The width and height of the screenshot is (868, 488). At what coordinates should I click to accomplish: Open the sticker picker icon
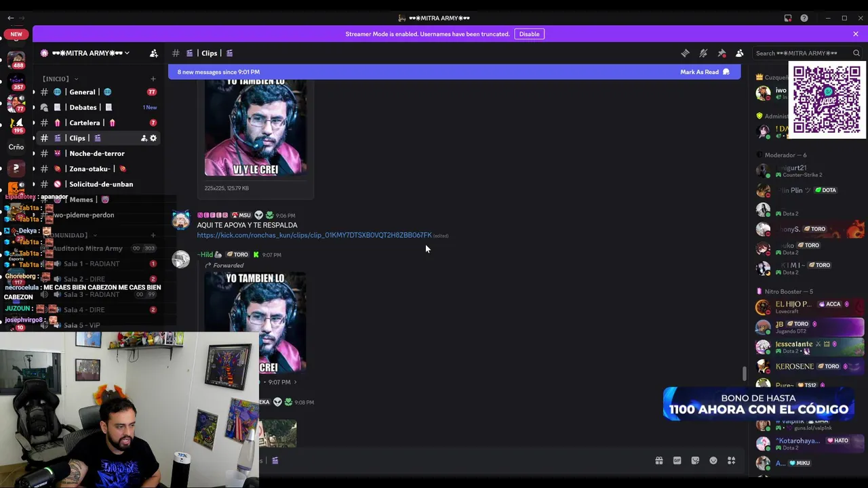[695, 461]
